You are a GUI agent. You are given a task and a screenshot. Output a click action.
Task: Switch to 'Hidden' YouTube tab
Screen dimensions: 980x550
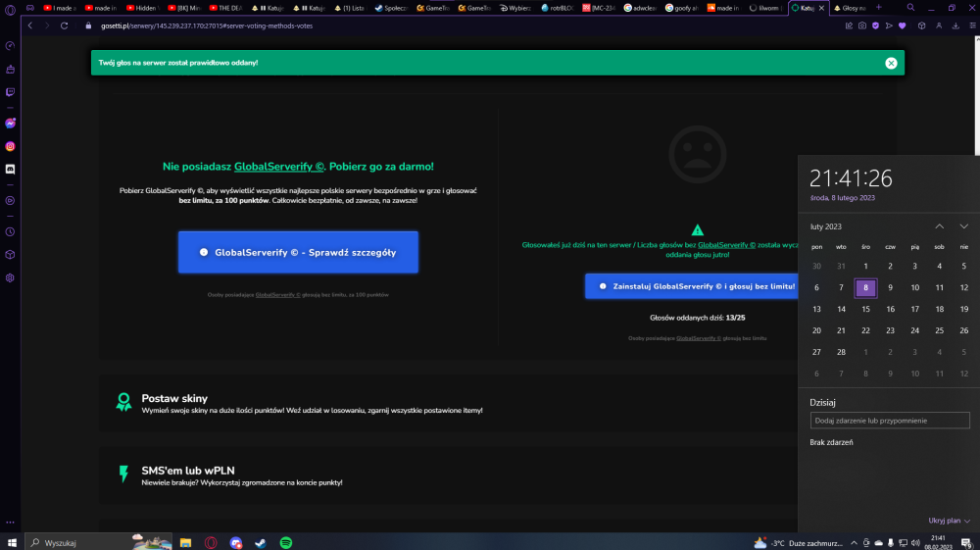(x=142, y=8)
